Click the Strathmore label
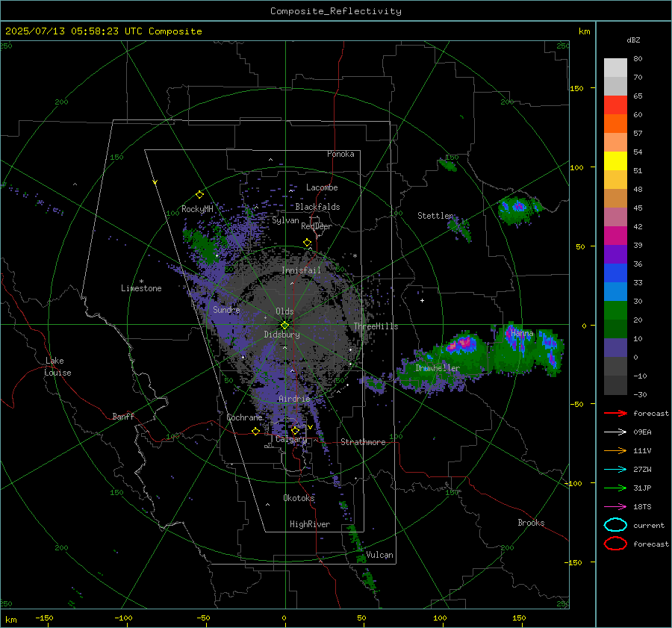This screenshot has height=628, width=672. click(363, 442)
